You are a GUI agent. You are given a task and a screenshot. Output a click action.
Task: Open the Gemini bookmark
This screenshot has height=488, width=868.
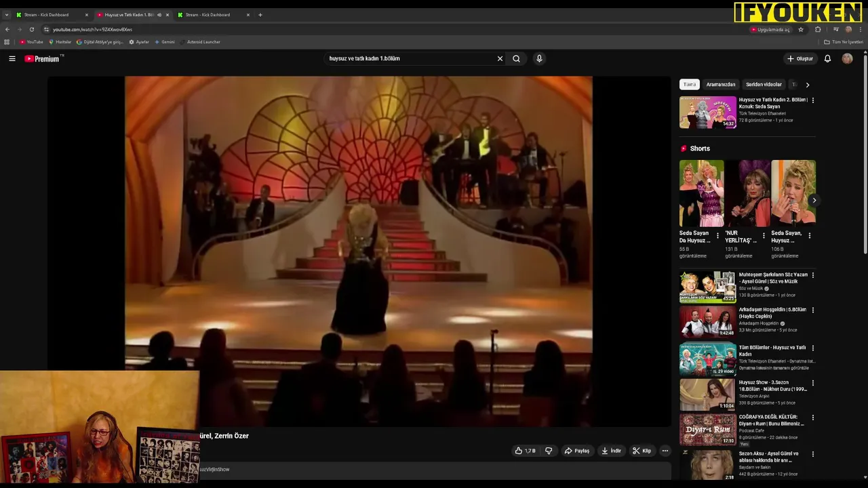click(x=165, y=42)
